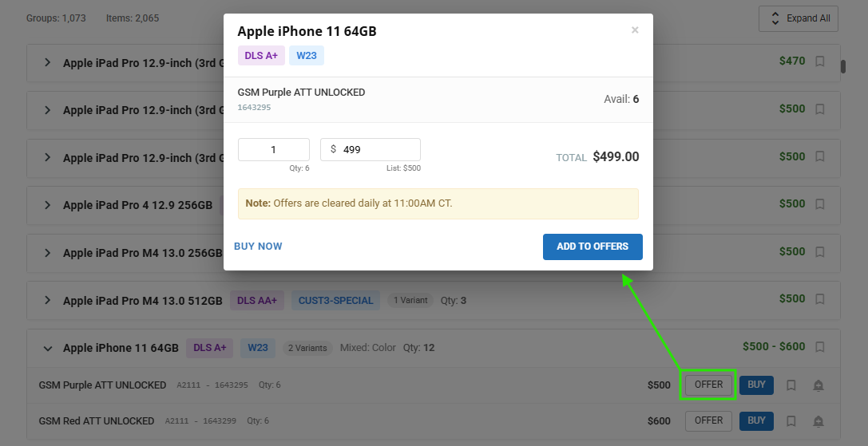Collapse the Apple iPhone 11 64GB group

tap(48, 348)
